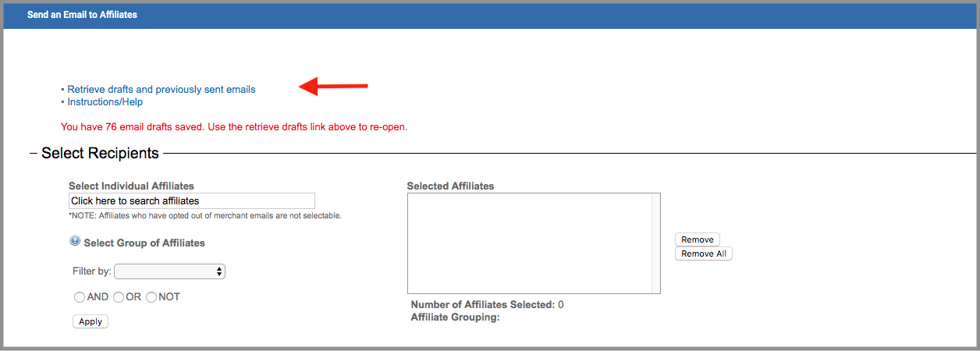Click the Apply button
Screen dimensions: 980x351
pyautogui.click(x=91, y=321)
